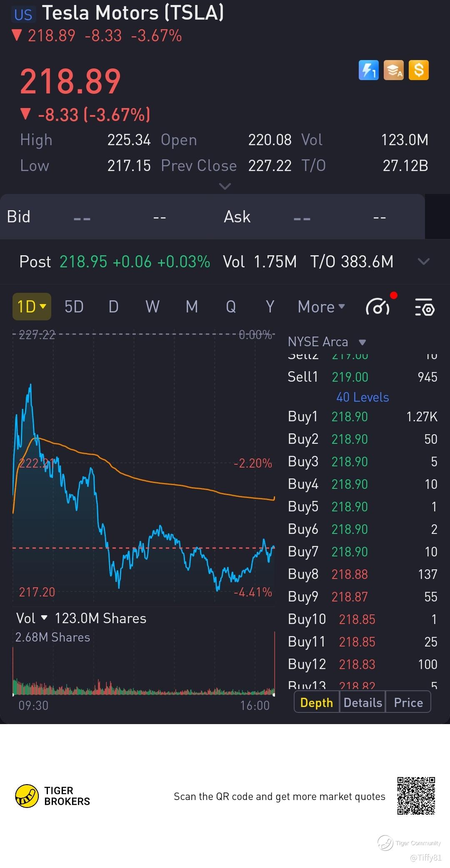Screen dimensions: 450x868
Task: Tap the Buy7 218.90 order row
Action: pyautogui.click(x=362, y=552)
